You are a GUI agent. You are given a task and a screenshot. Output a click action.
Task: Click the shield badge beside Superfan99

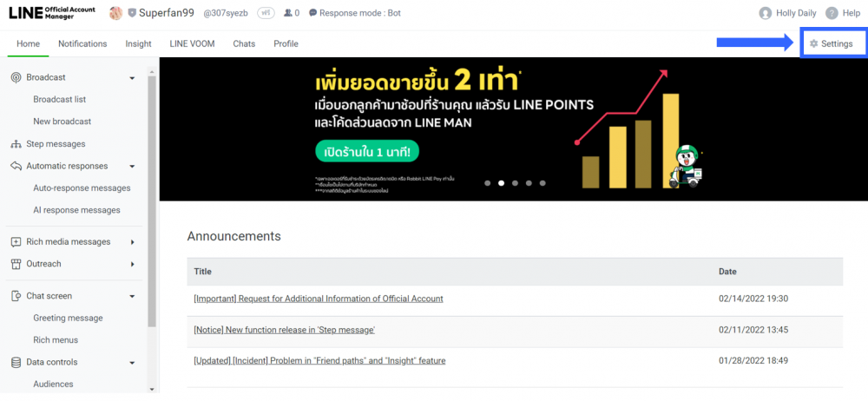click(x=132, y=13)
